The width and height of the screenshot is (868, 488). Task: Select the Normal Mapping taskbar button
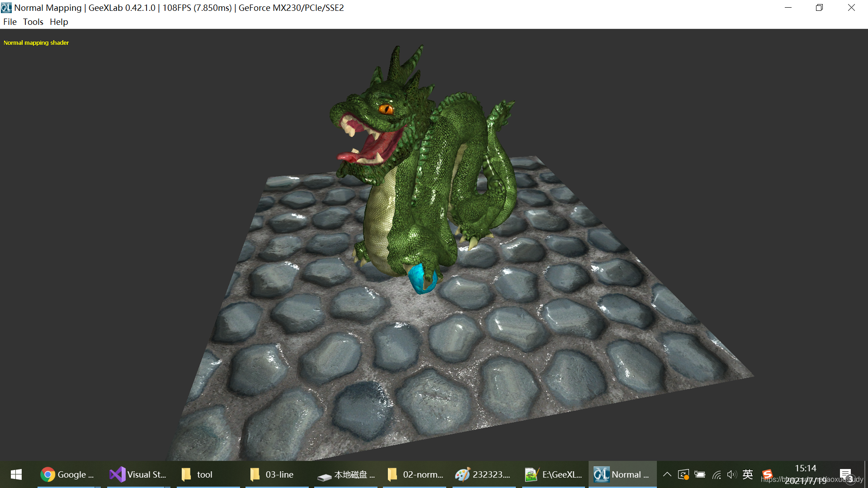[622, 474]
